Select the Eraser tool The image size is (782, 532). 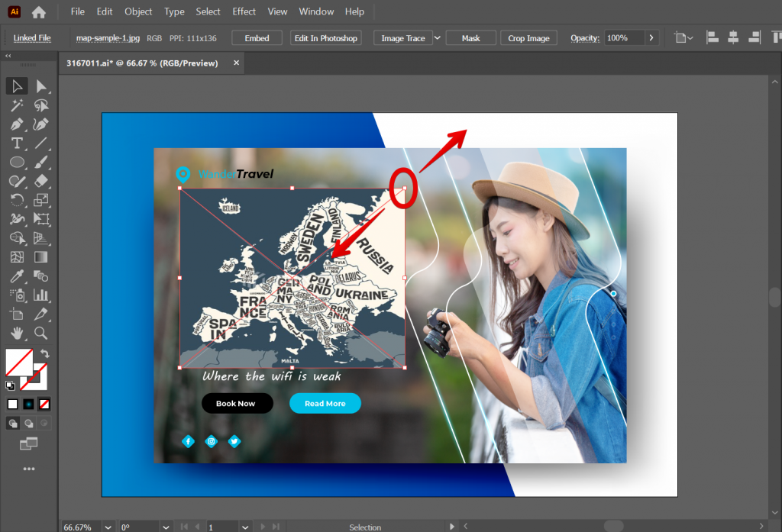[43, 181]
